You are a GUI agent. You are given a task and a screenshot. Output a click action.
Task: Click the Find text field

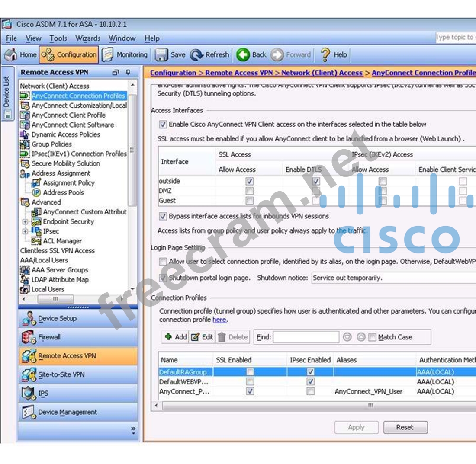click(306, 337)
